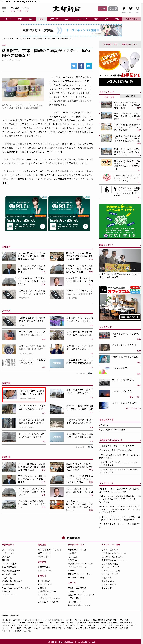
Task: Open search via the magnifier icon
Action: point(138,9)
